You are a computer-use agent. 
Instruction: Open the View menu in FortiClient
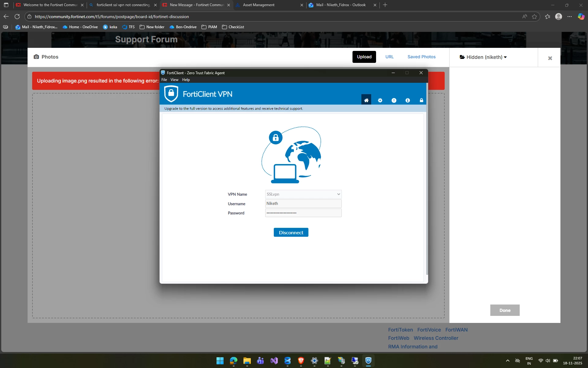point(174,80)
